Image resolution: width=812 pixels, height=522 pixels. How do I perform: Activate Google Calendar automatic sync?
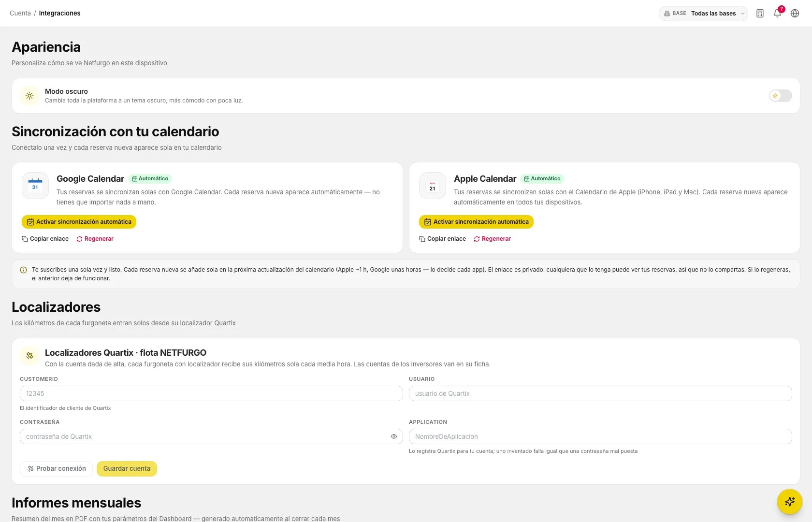click(x=79, y=222)
